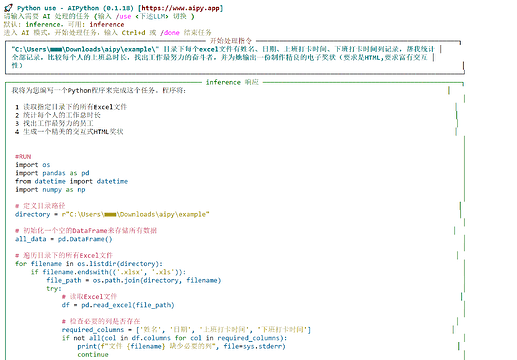517x360 pixels.
Task: Click the "if filename.endswith(('.xlsx', '.xls')):" line
Action: (x=108, y=272)
